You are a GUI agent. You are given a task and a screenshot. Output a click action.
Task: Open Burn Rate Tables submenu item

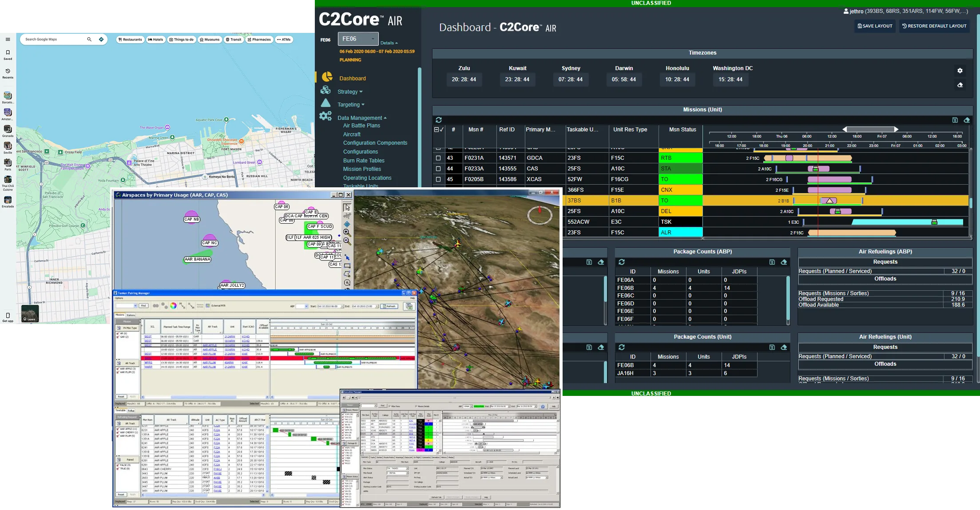(364, 161)
